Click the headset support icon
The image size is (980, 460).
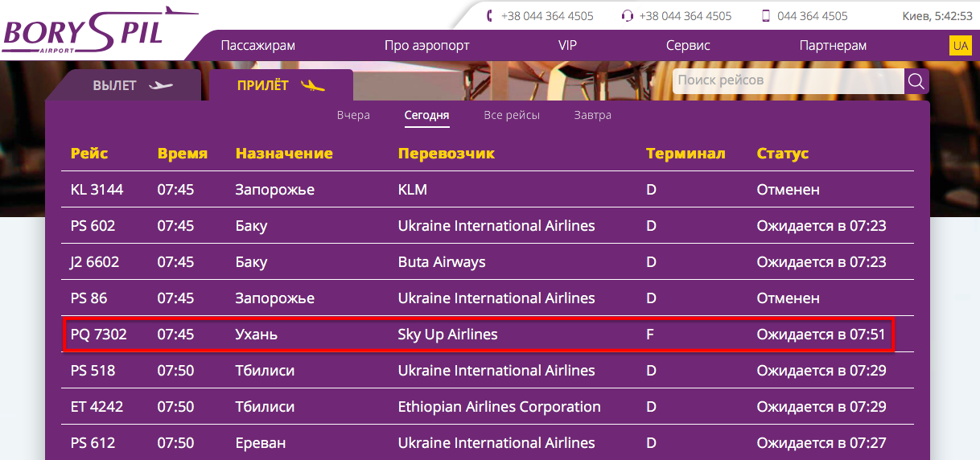click(x=628, y=16)
